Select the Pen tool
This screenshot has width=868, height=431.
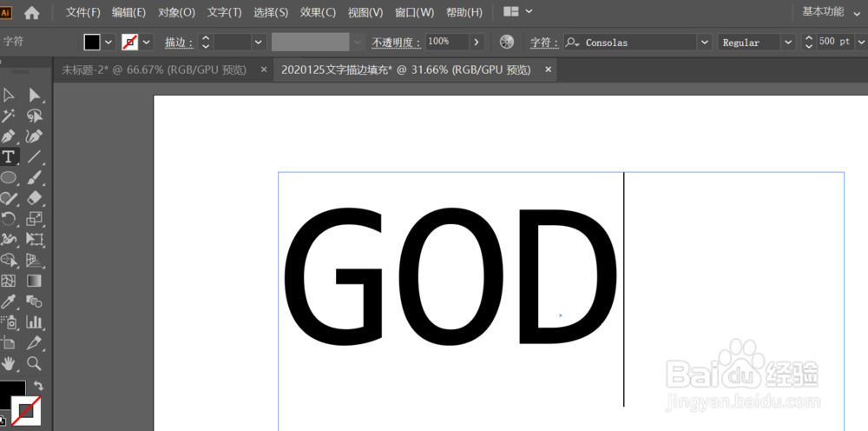[x=9, y=136]
